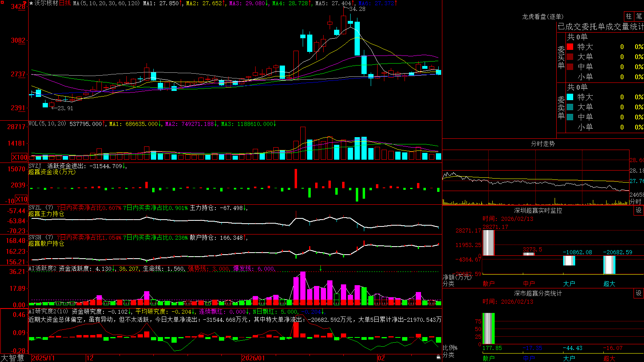This screenshot has width=644, height=362.
Task: Click the 23.91 low price annotation
Action: 65,108
